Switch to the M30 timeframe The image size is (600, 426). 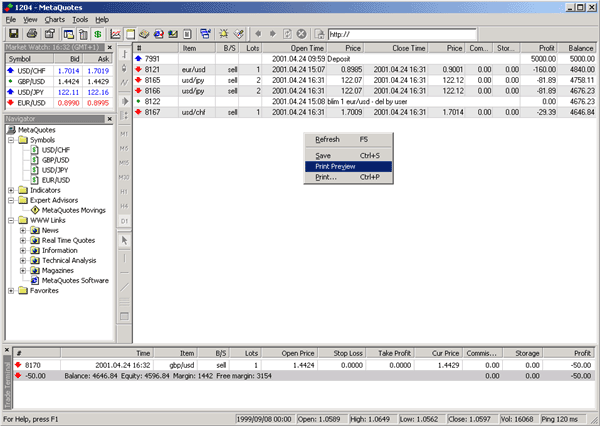pos(124,177)
